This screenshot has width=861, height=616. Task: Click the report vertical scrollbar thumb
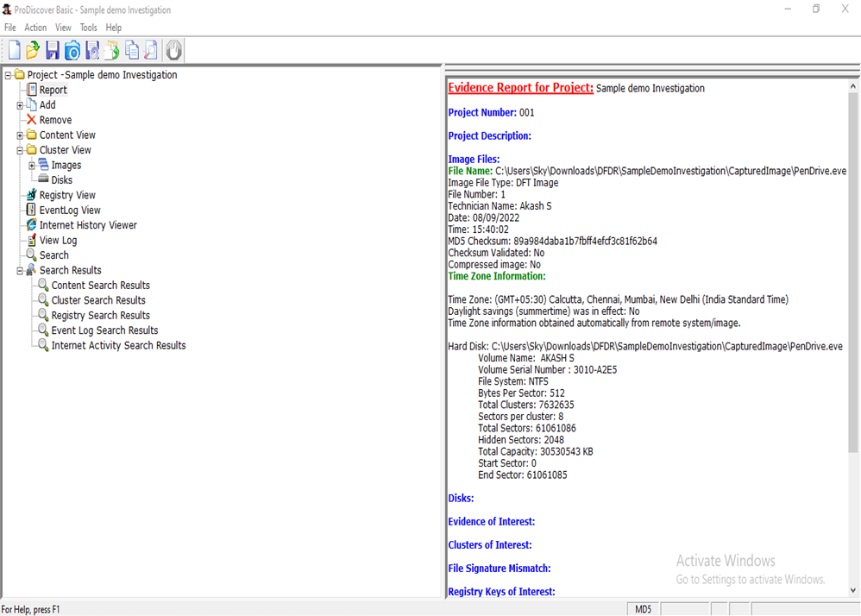point(852,273)
